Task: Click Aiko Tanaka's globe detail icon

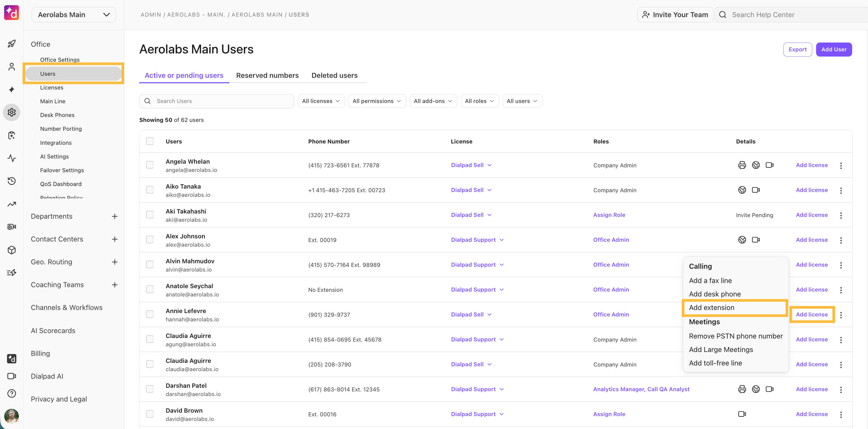Action: (x=742, y=190)
